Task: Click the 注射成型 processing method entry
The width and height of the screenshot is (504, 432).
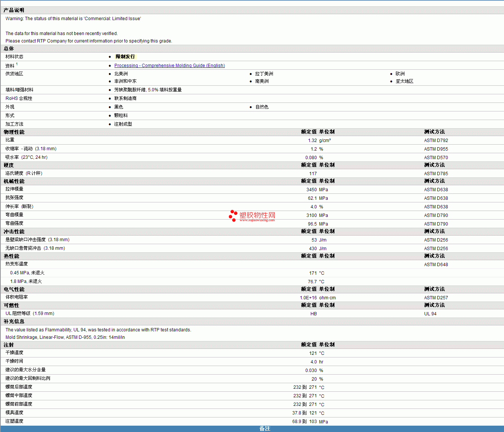Action: (123, 124)
